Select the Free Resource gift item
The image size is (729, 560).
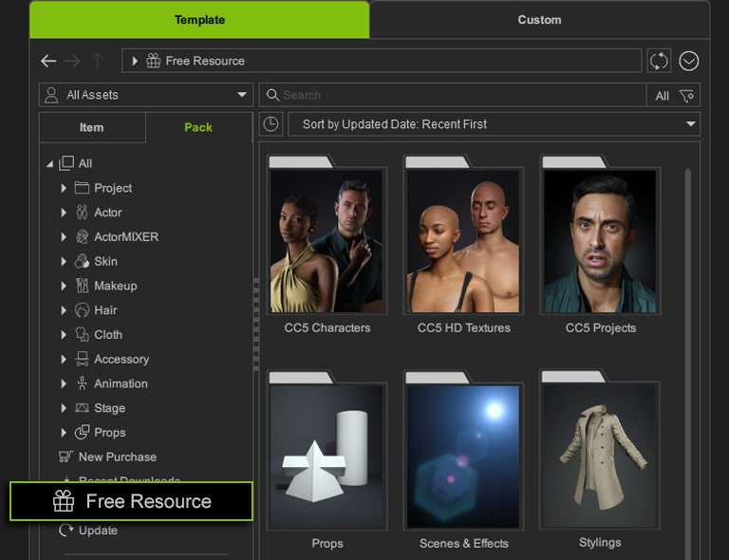click(132, 501)
